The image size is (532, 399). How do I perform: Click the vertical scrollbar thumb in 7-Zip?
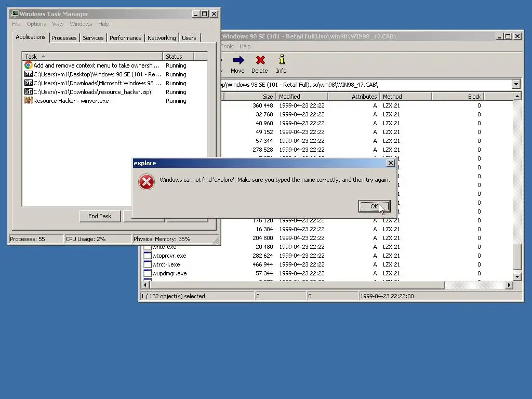517,257
